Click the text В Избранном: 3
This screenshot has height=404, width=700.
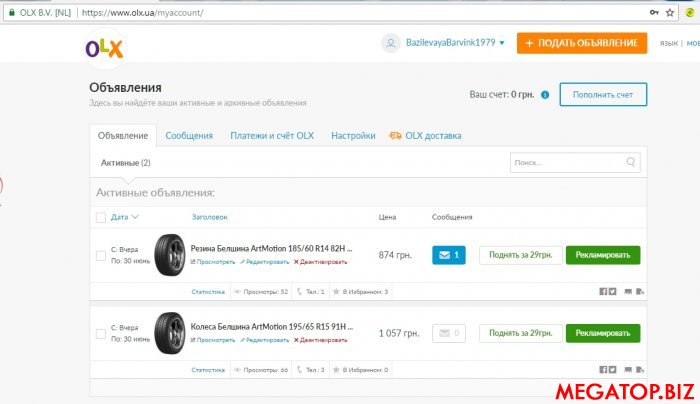point(365,292)
